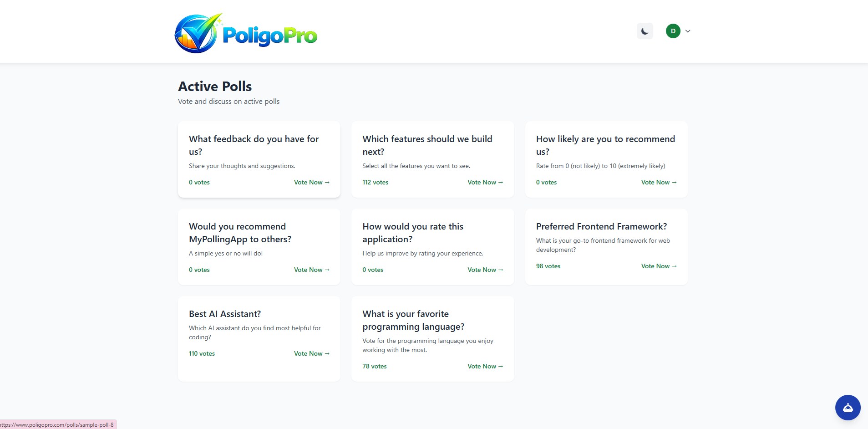Screen dimensions: 868x429
Task: Vote Now on 'How would you rate this application?'
Action: [x=485, y=270]
